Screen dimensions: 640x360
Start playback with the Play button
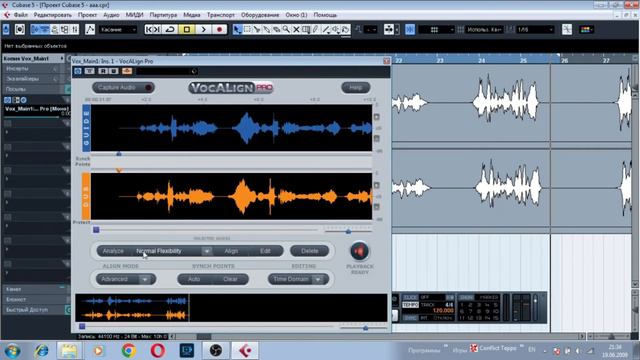point(203,29)
